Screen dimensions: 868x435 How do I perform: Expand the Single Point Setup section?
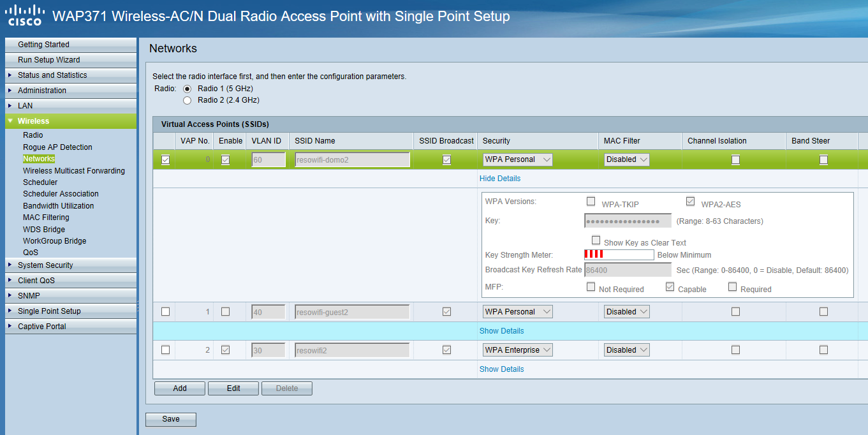[x=71, y=311]
